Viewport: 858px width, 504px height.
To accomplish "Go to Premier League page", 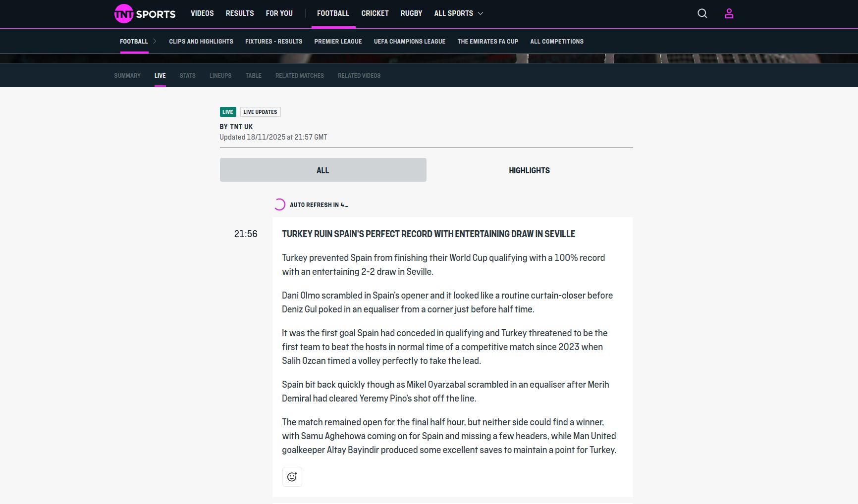I will (338, 42).
